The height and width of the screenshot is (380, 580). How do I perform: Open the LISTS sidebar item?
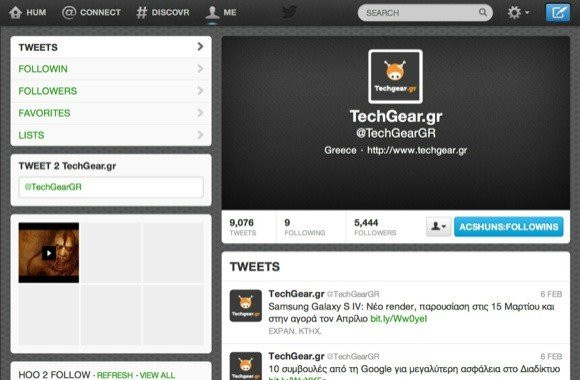click(111, 135)
